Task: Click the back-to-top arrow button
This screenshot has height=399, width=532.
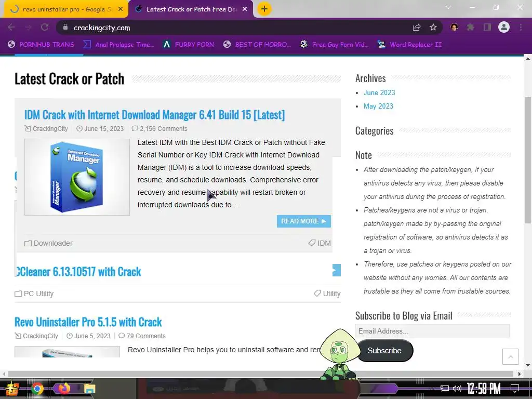Action: pyautogui.click(x=510, y=356)
